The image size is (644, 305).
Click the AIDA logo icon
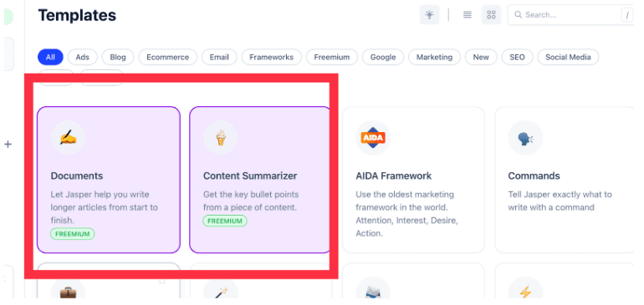coord(373,138)
